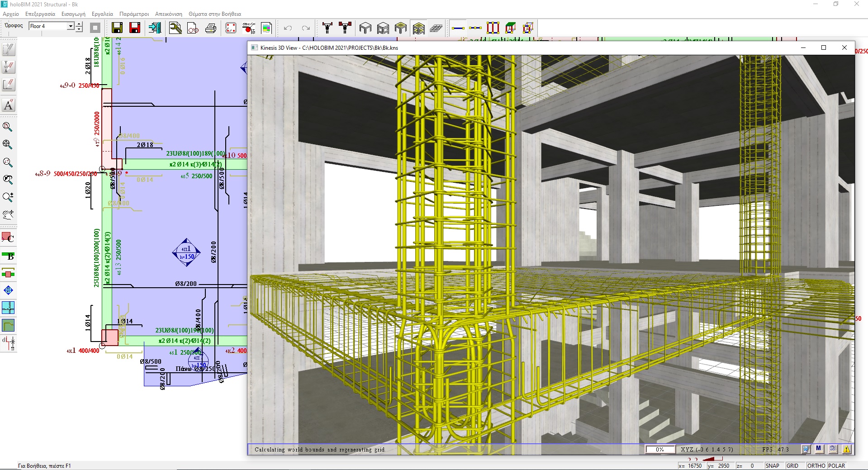
Task: Select the column 'C' insertion tool
Action: (8, 237)
